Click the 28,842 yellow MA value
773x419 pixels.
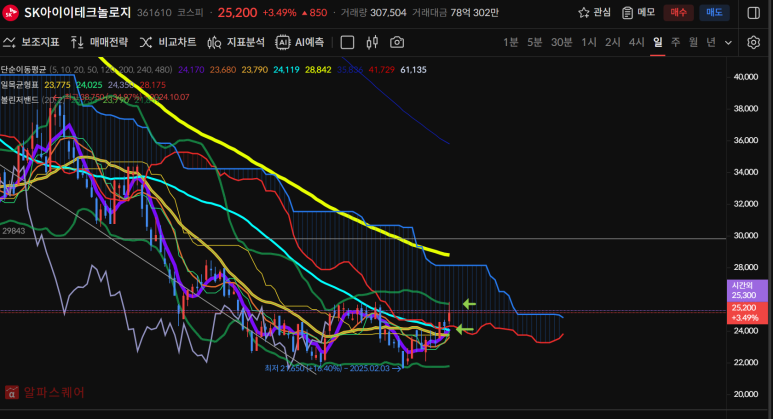[318, 70]
